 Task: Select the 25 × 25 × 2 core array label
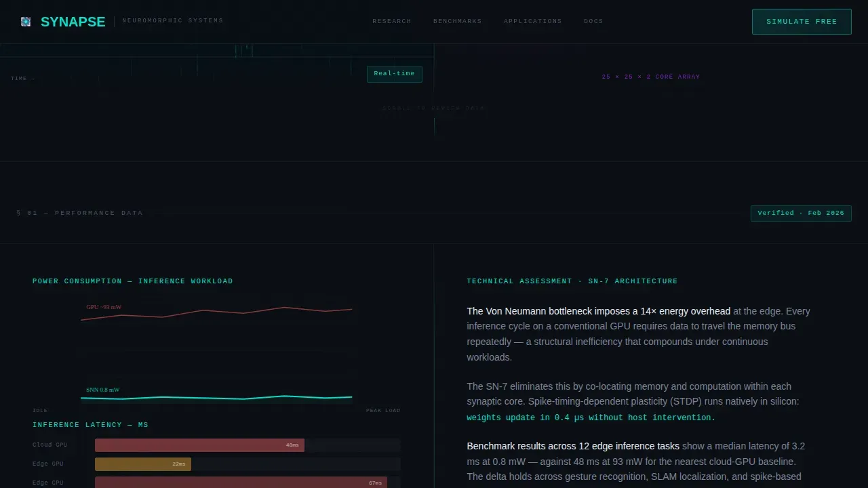tap(651, 77)
